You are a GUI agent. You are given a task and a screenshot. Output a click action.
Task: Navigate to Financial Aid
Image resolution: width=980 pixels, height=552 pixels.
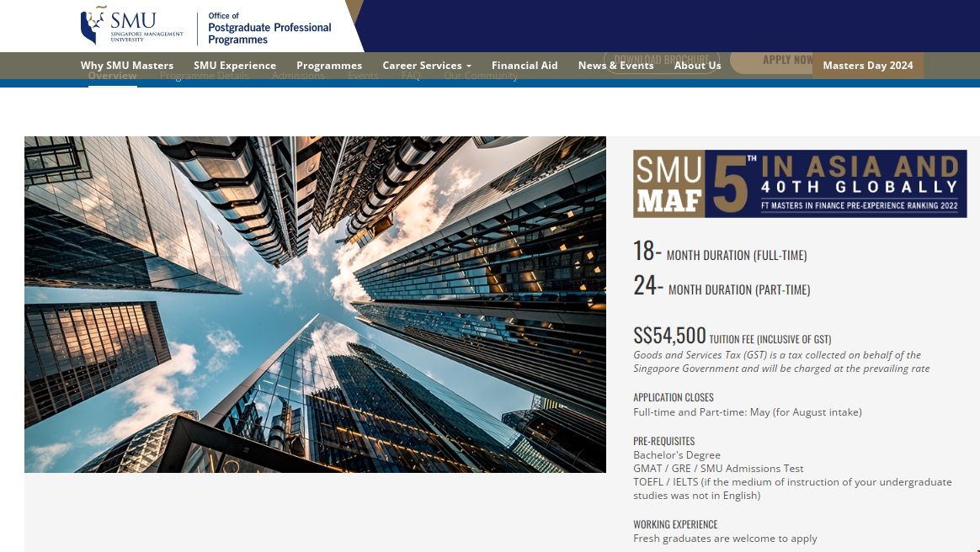coord(525,65)
